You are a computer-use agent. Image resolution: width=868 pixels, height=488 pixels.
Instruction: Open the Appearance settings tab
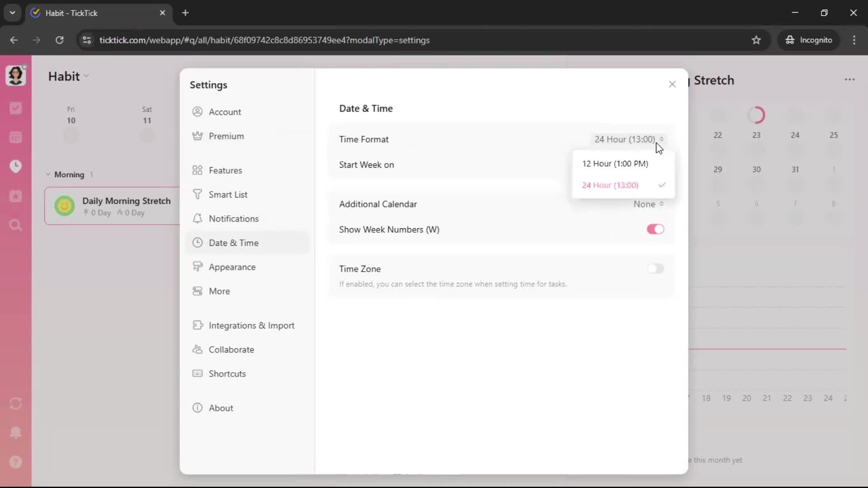coord(232,267)
